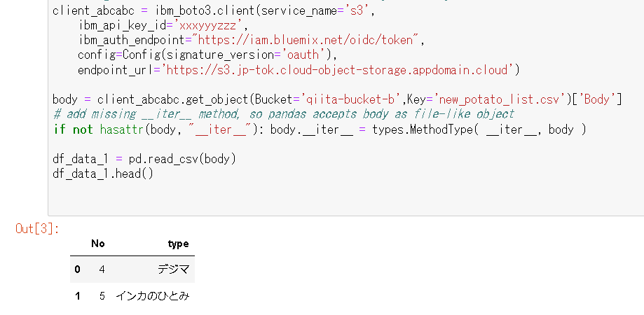Select the デジマ cell in the table
This screenshot has width=644, height=315.
click(173, 269)
